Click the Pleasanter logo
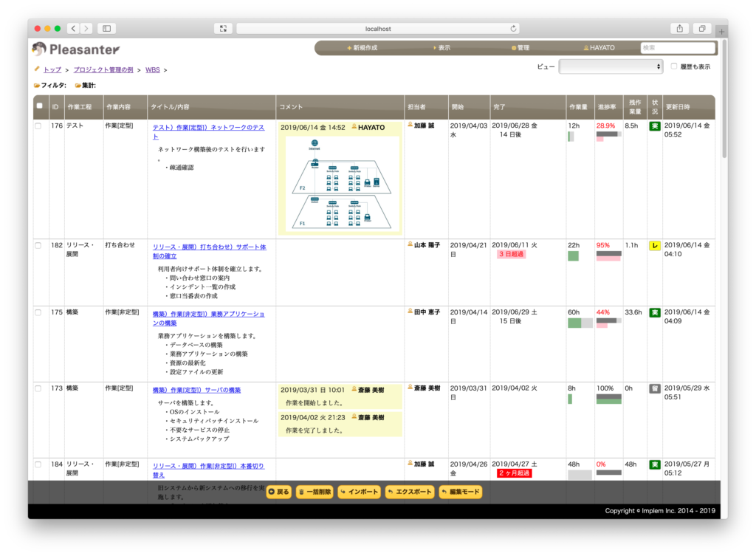 [76, 49]
